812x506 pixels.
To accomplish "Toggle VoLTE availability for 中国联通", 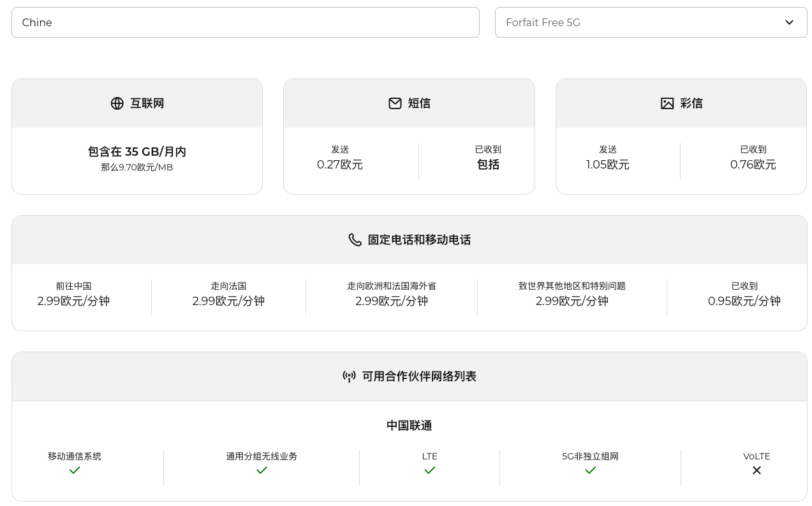I will coord(757,470).
